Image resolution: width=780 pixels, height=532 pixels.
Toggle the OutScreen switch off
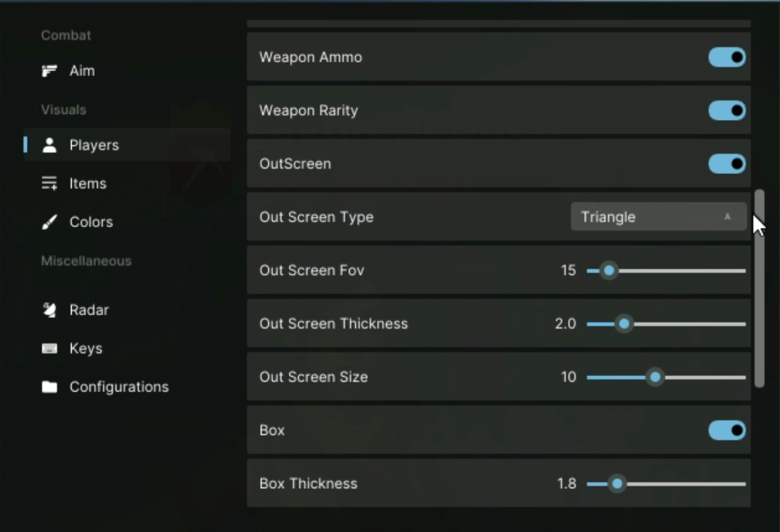point(727,164)
